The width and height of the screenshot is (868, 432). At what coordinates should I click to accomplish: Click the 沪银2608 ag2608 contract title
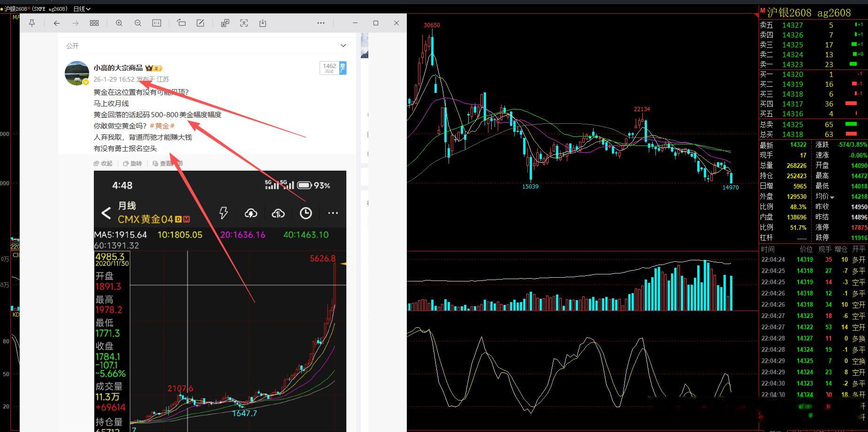(809, 13)
